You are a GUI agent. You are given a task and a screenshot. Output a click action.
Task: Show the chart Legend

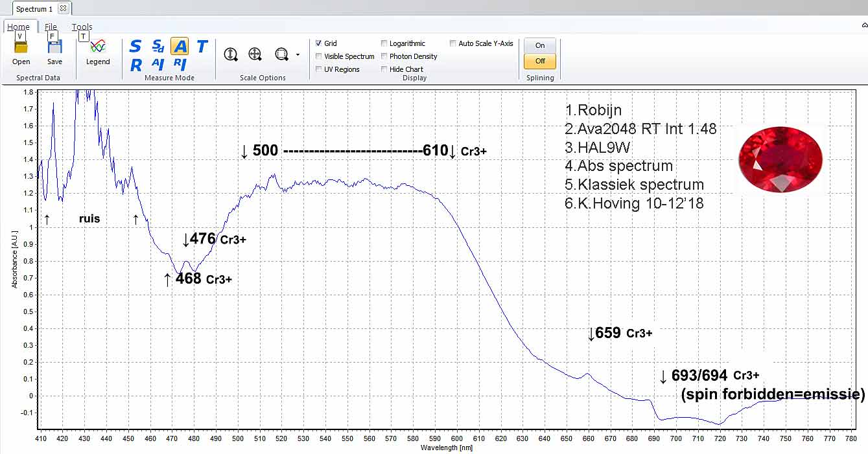(x=98, y=51)
